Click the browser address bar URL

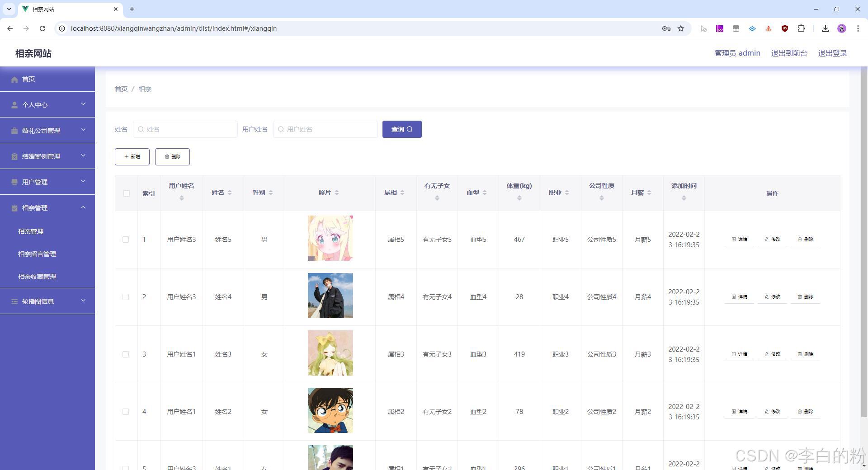point(174,28)
